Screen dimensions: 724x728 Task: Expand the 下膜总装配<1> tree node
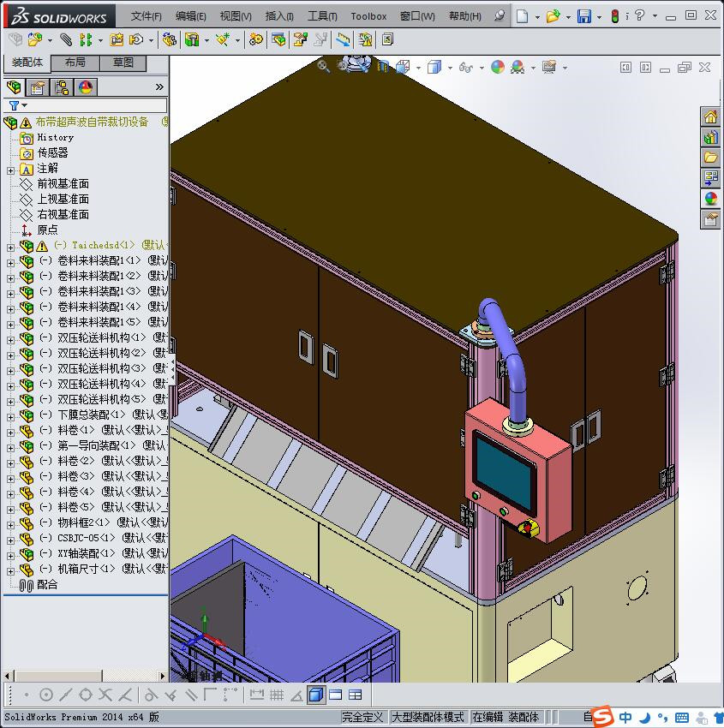10,417
